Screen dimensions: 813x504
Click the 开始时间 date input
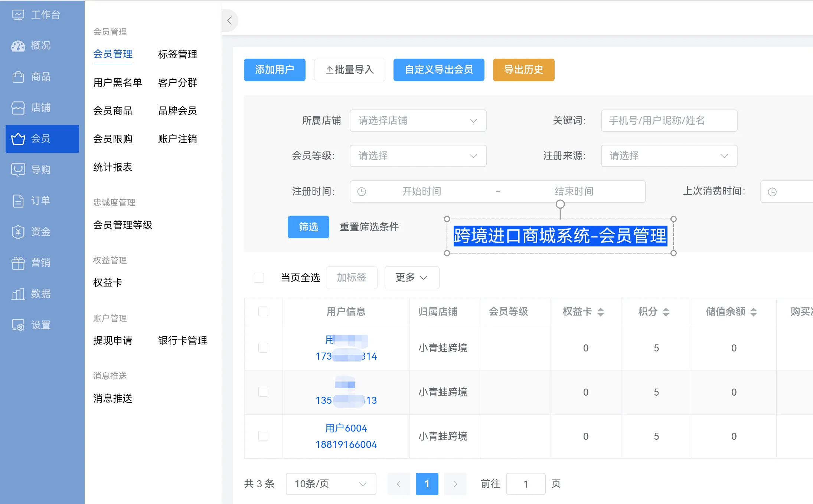point(422,192)
